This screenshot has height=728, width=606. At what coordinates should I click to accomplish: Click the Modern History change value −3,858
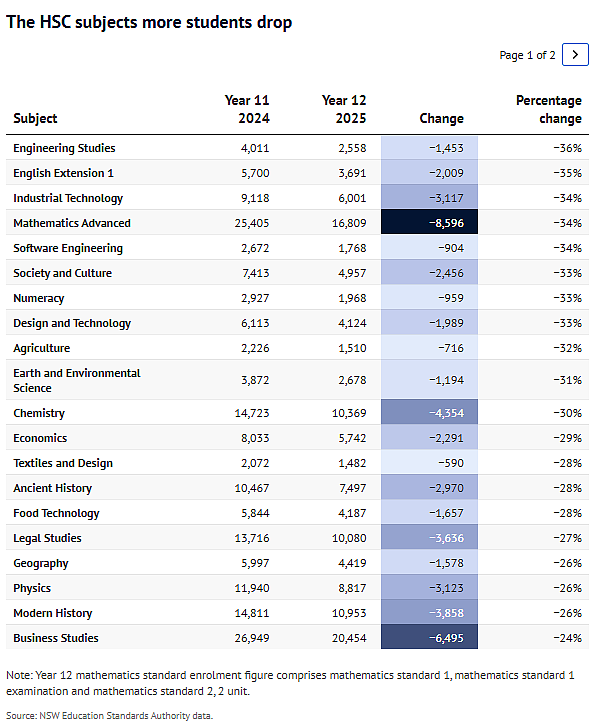click(446, 613)
